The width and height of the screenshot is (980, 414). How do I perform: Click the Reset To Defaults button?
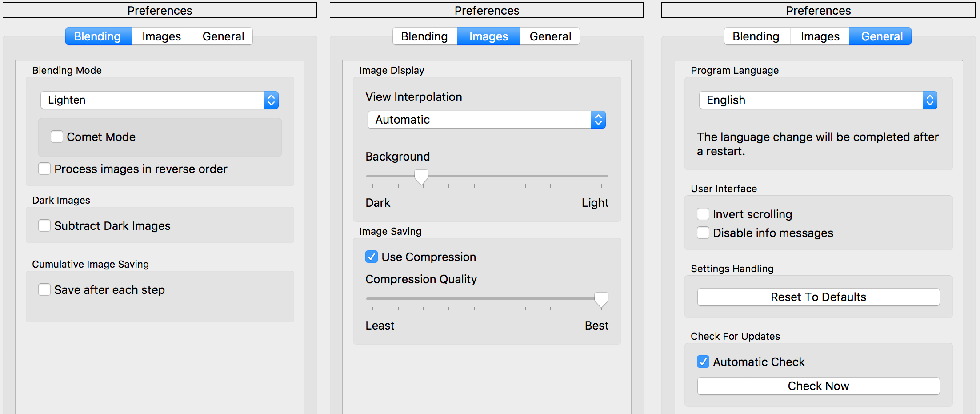pyautogui.click(x=818, y=297)
